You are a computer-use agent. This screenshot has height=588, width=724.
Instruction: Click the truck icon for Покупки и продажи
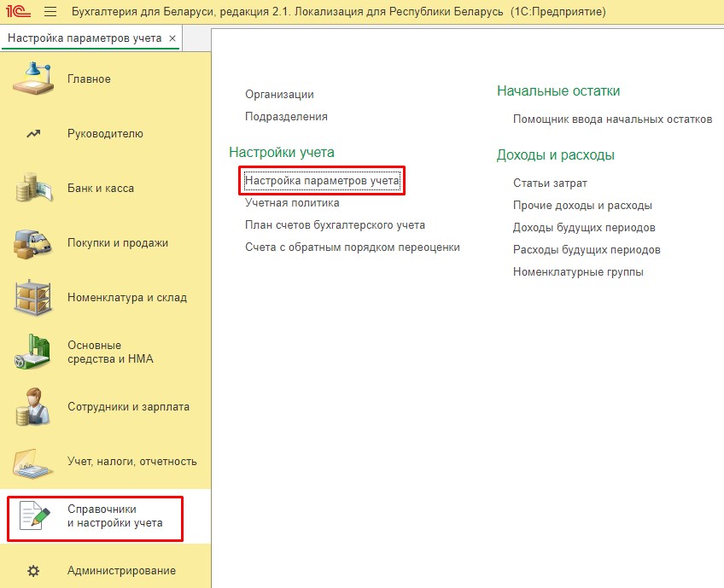click(x=33, y=242)
